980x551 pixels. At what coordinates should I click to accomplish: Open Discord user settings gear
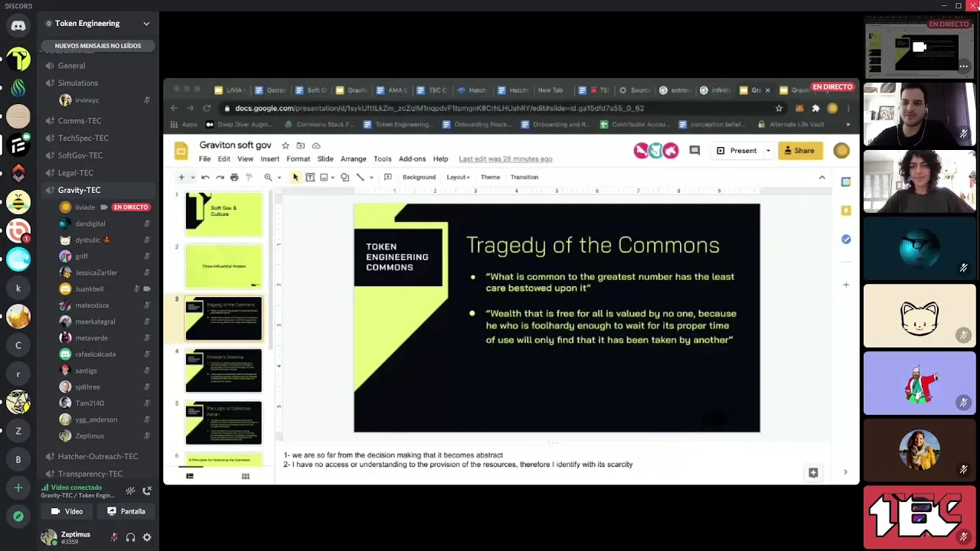147,538
